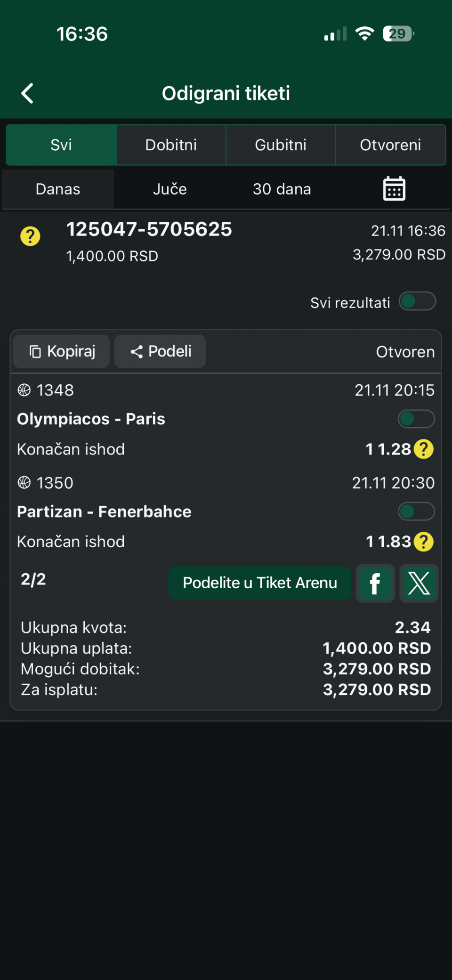Screen dimensions: 452x980
Task: Toggle the Partizan - Fenerbahce switch
Action: point(416,511)
